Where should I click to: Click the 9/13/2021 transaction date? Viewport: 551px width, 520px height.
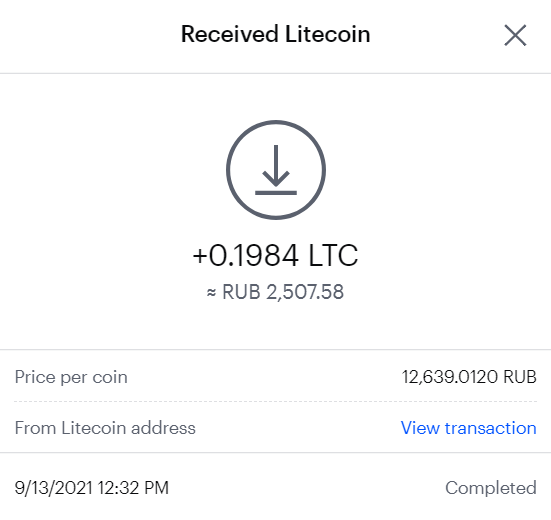click(54, 488)
